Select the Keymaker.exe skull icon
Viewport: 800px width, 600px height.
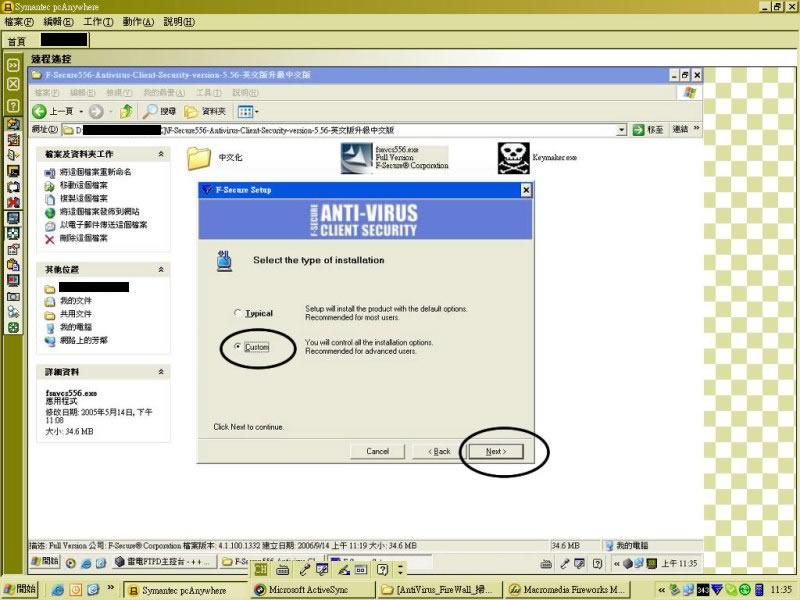tap(513, 158)
